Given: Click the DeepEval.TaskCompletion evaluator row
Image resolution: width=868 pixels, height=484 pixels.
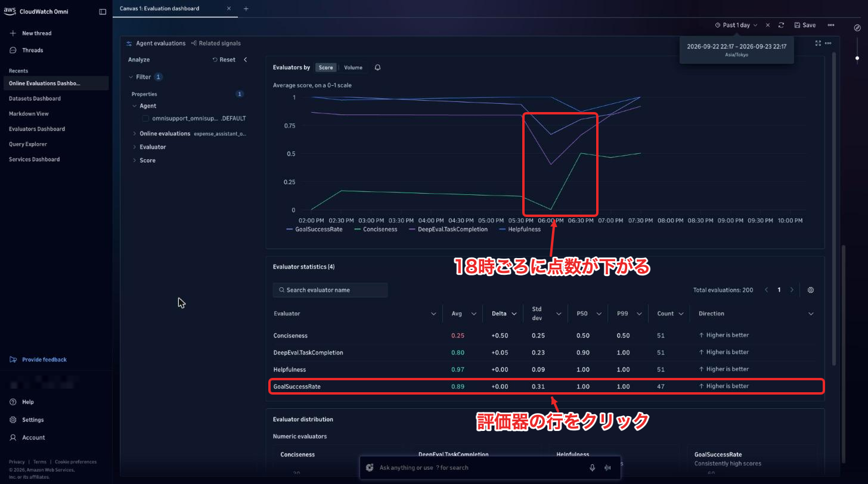Looking at the screenshot, I should click(x=545, y=352).
